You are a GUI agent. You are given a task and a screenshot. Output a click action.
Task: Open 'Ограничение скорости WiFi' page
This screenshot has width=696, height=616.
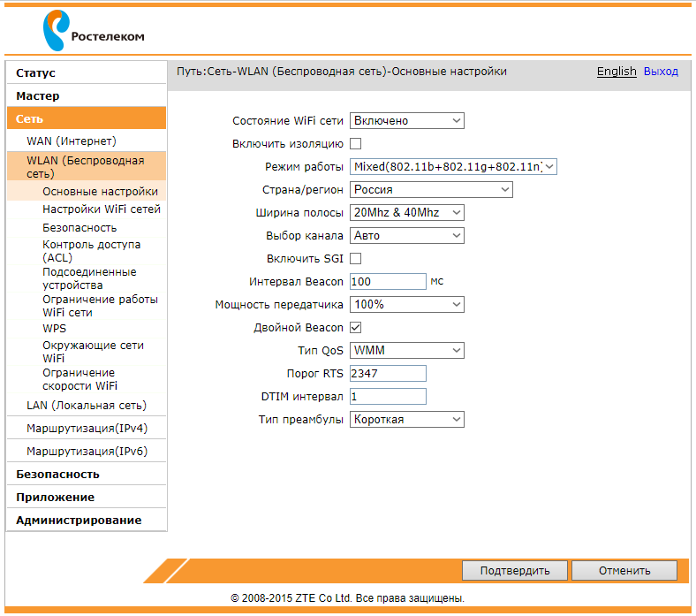click(79, 379)
